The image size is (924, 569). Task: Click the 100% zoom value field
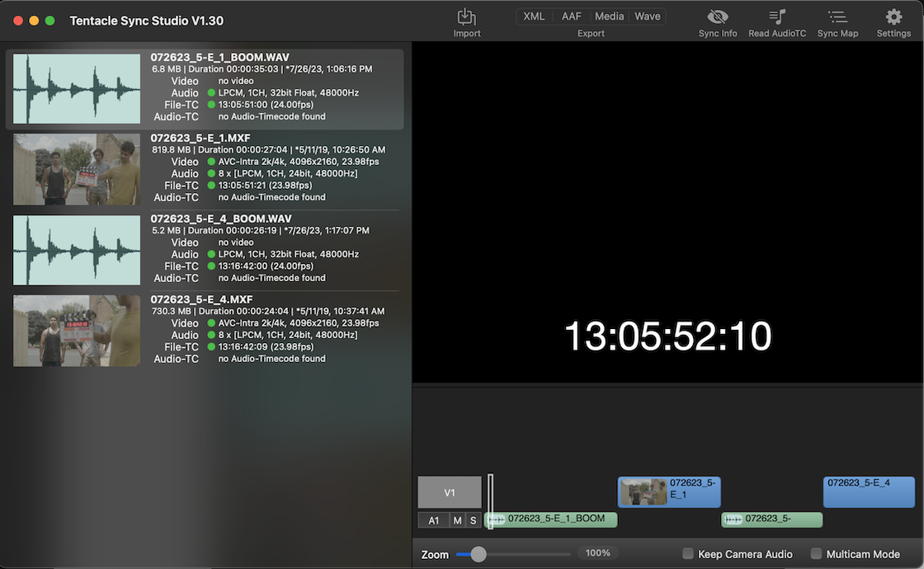pos(597,553)
